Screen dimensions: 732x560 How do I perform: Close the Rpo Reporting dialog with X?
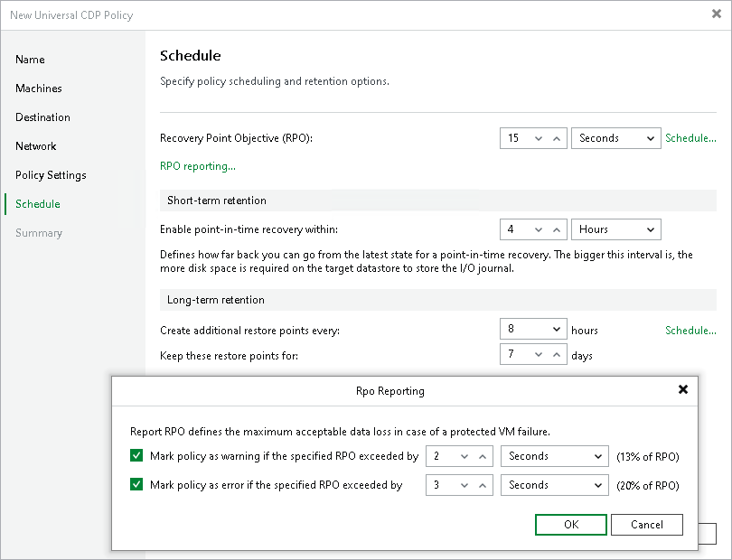pyautogui.click(x=683, y=390)
